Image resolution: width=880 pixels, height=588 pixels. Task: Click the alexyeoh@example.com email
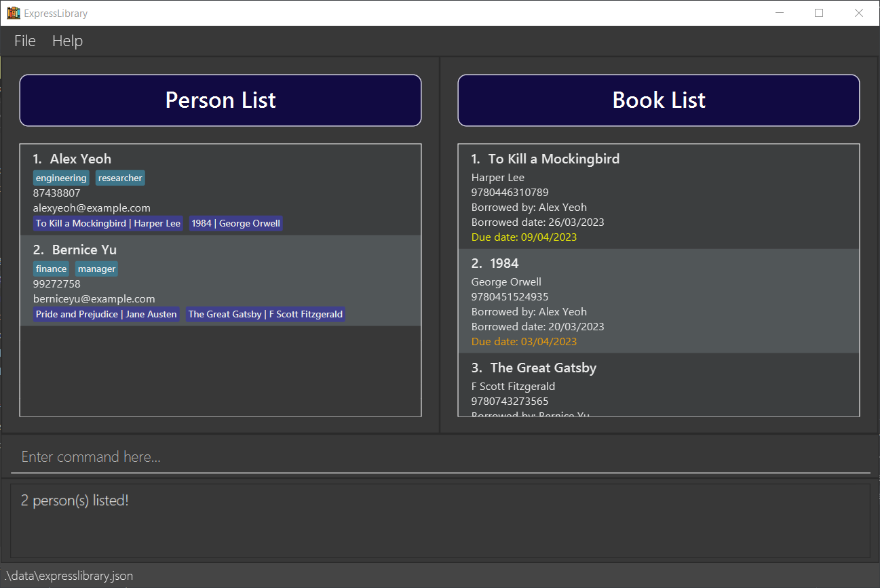(x=92, y=208)
